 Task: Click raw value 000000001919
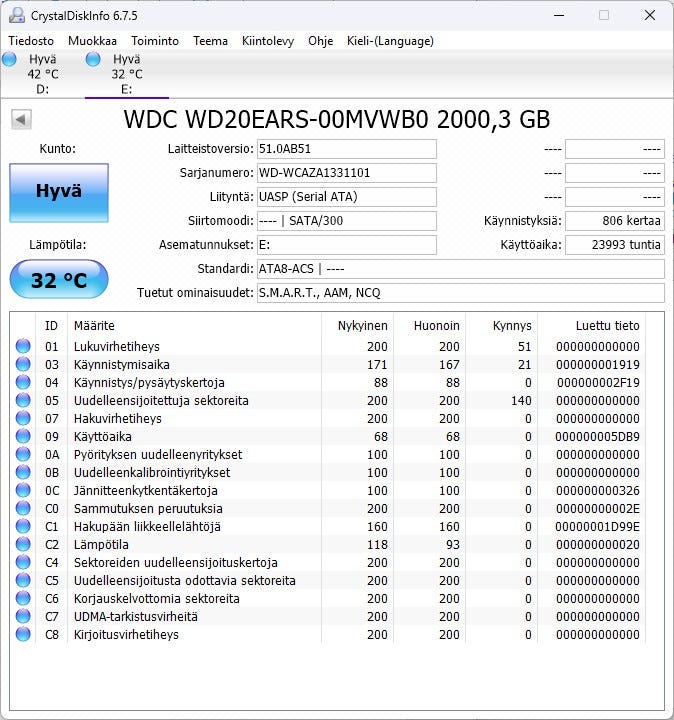(598, 365)
